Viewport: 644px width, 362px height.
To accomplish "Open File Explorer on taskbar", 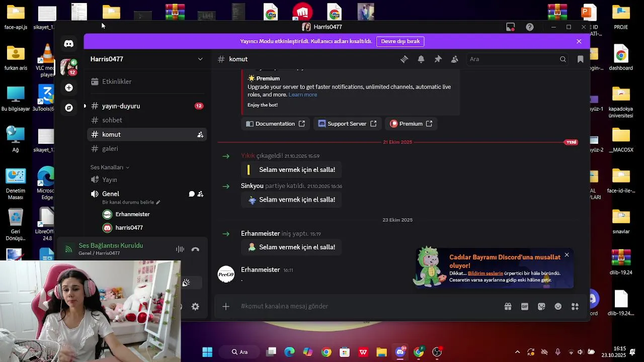I will [381, 352].
